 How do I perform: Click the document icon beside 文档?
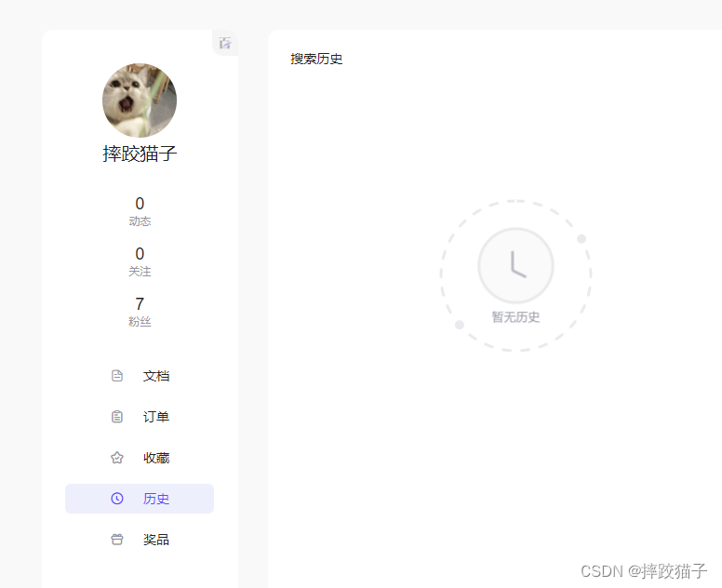click(x=117, y=376)
